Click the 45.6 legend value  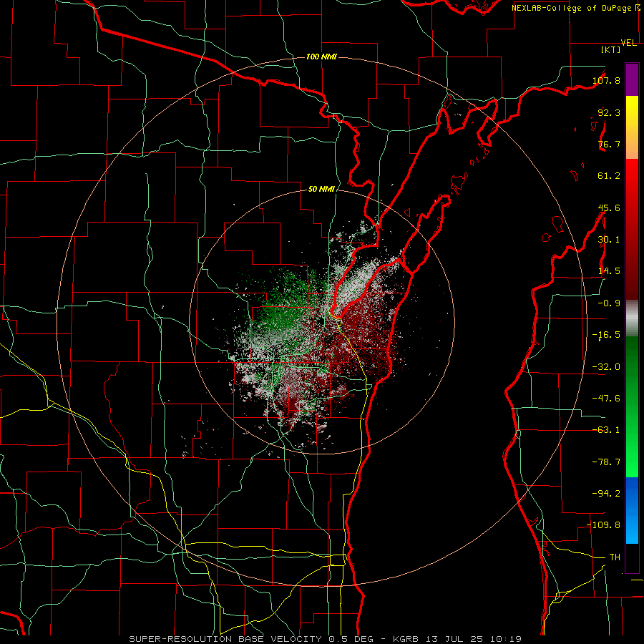(x=609, y=208)
